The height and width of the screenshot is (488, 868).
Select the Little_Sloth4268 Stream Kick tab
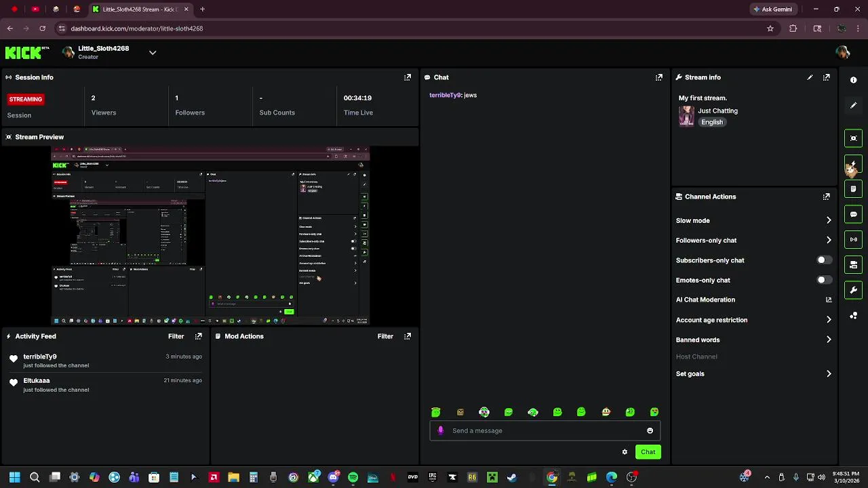141,9
